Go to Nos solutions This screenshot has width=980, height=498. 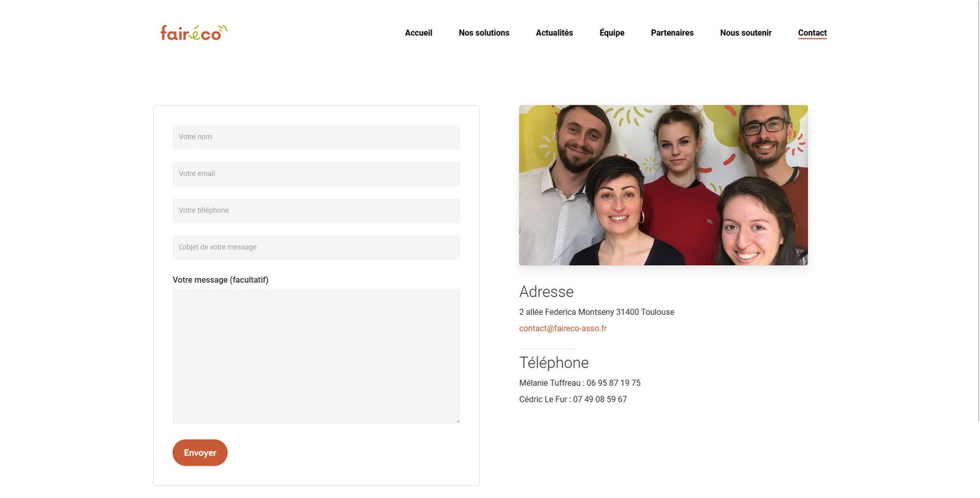tap(484, 33)
